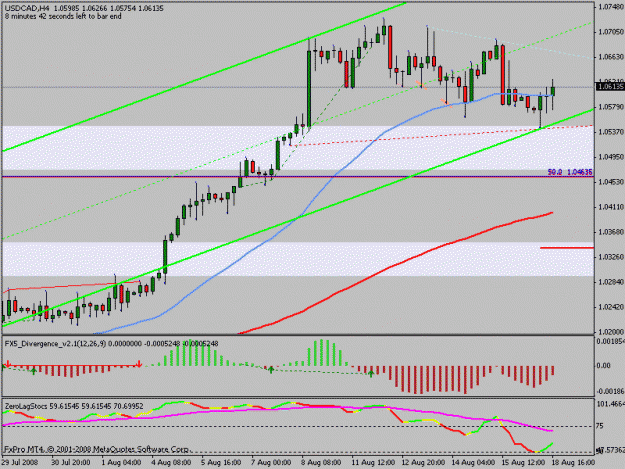
Task: Click the 1.07480 price axis value
Action: 611,7
